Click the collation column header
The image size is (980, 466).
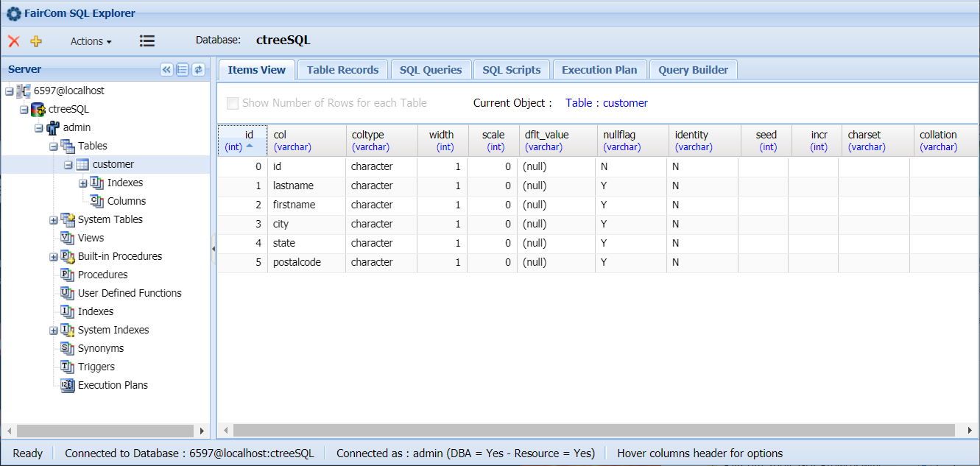(x=945, y=141)
